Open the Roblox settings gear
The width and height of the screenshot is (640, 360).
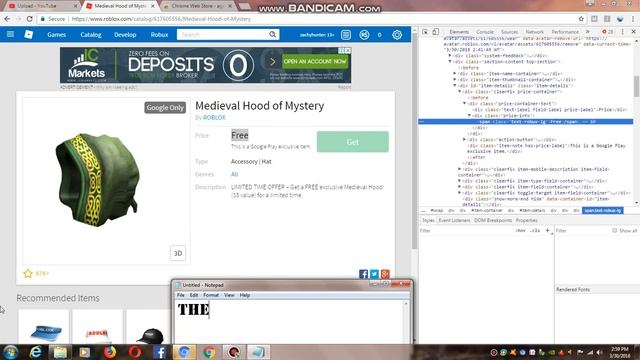(x=397, y=35)
